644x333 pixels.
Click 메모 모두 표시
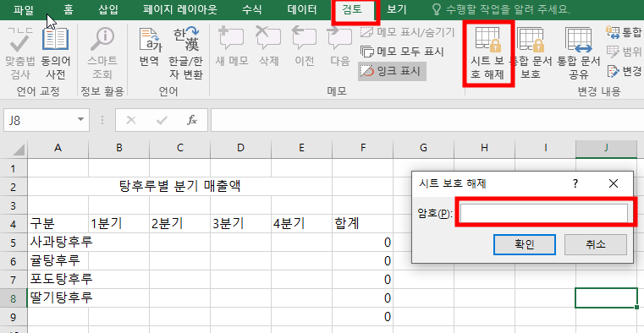[x=402, y=52]
